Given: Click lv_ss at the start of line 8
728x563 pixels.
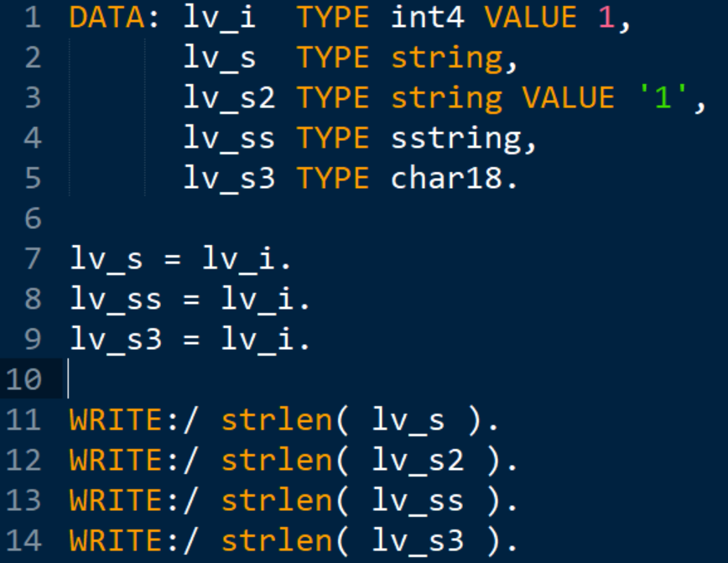Looking at the screenshot, I should [x=116, y=300].
